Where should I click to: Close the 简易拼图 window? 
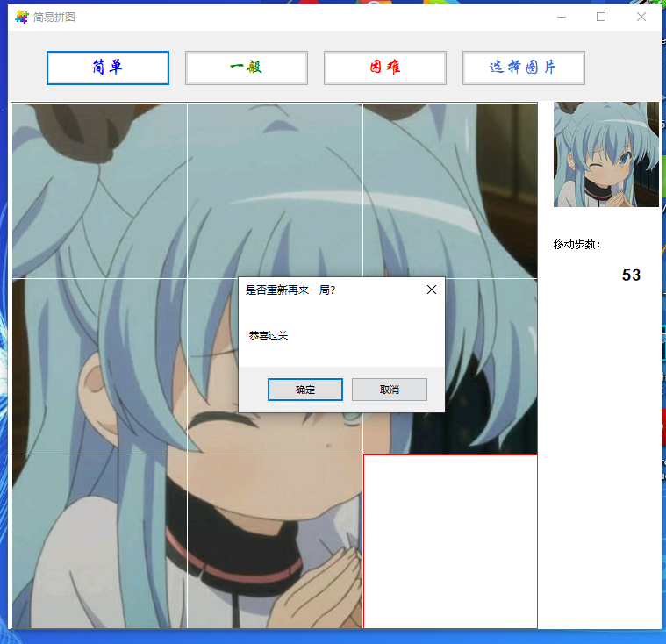tap(641, 17)
